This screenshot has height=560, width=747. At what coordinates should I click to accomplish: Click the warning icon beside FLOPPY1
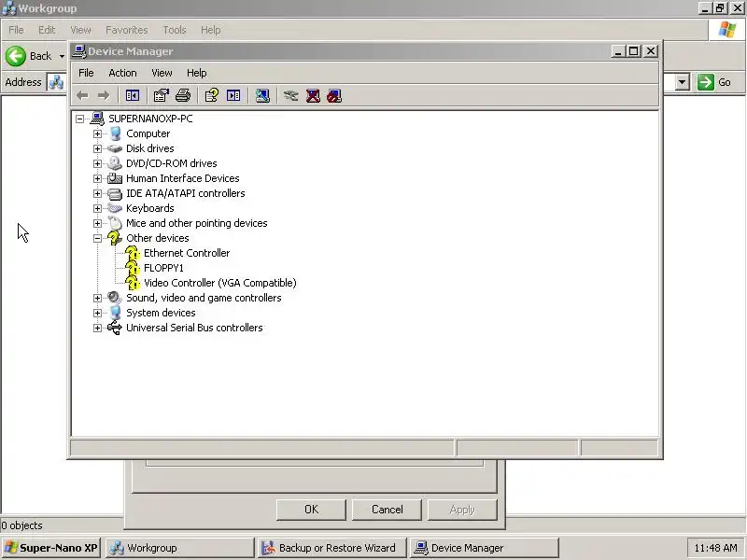click(x=133, y=268)
